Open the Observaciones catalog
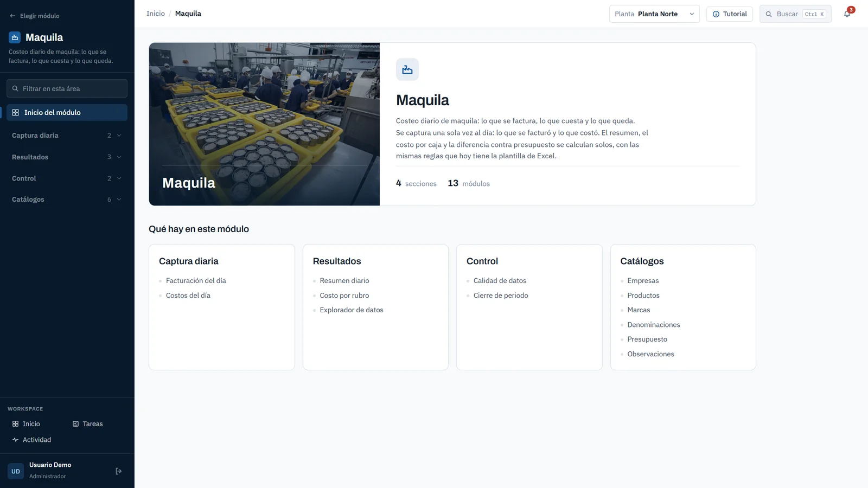The height and width of the screenshot is (488, 868). (650, 354)
